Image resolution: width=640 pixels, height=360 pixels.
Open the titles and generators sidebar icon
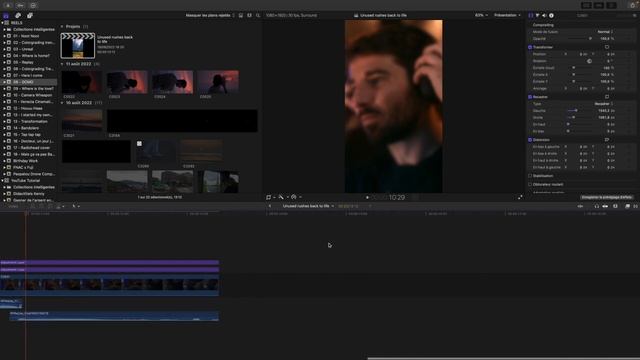[x=30, y=16]
